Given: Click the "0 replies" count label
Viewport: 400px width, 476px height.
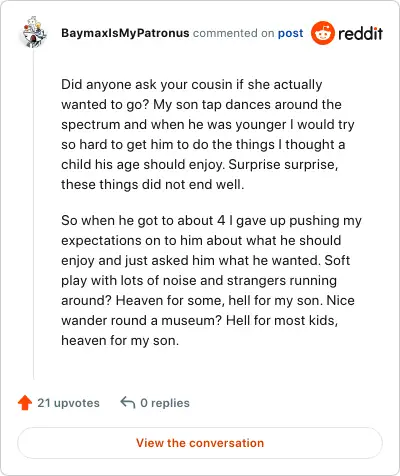Looking at the screenshot, I should point(165,403).
